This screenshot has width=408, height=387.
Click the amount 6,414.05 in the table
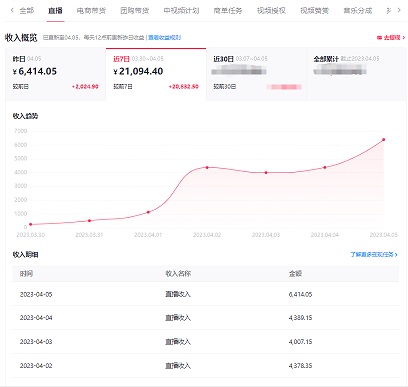click(300, 294)
